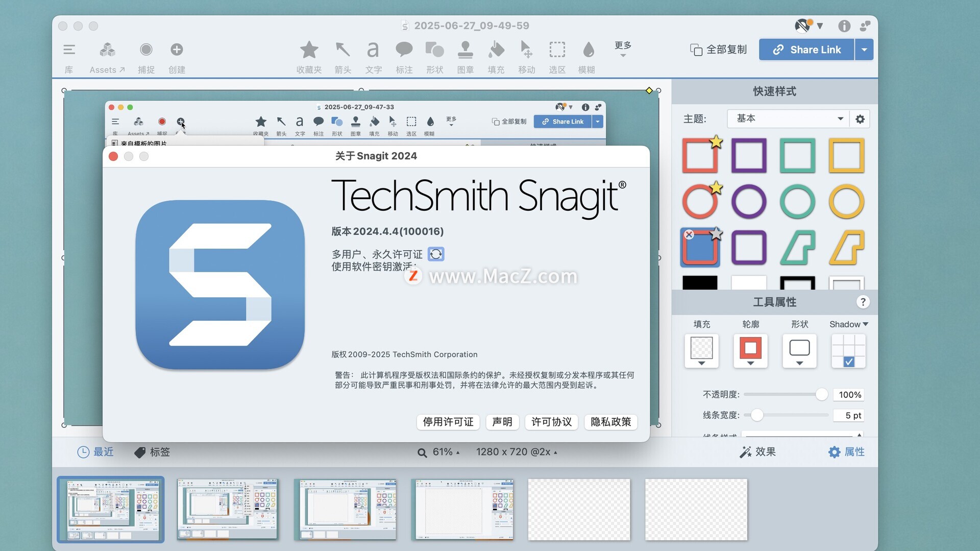Toggle the checked shadow direction cell
This screenshot has width=980, height=551.
pos(849,362)
